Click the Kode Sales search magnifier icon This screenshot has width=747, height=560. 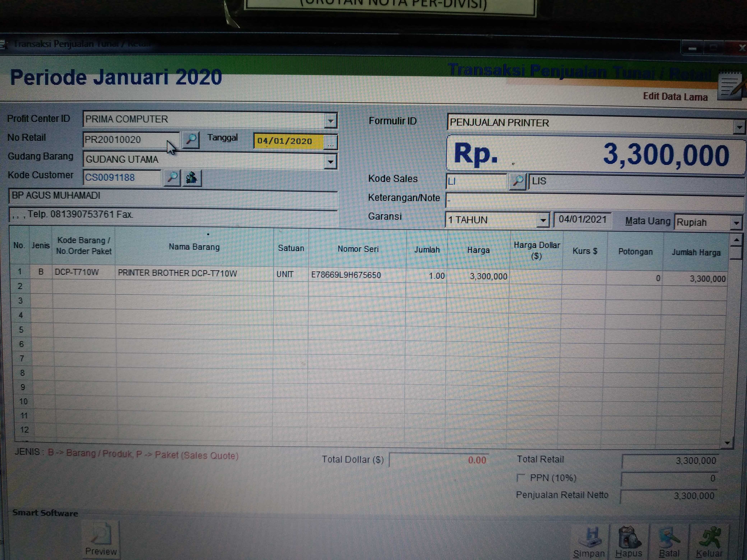(517, 181)
